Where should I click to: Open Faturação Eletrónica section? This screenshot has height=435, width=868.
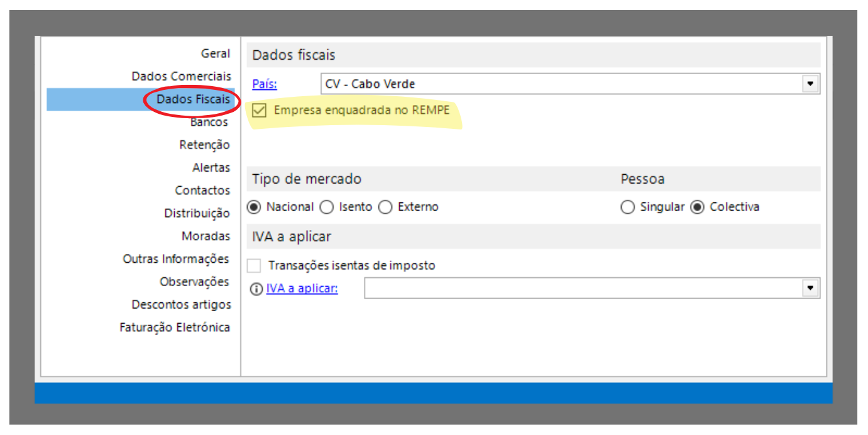pos(175,328)
